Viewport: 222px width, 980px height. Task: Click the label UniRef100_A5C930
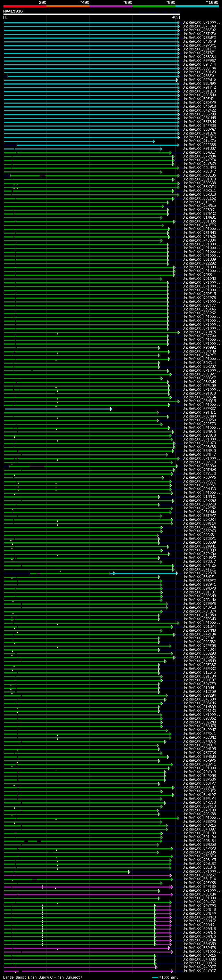[x=199, y=466]
